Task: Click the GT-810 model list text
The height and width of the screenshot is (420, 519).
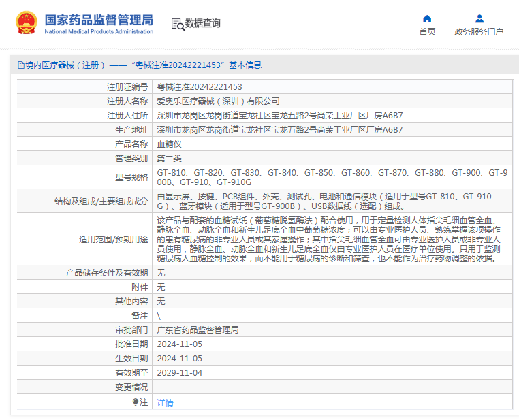Action: point(332,177)
